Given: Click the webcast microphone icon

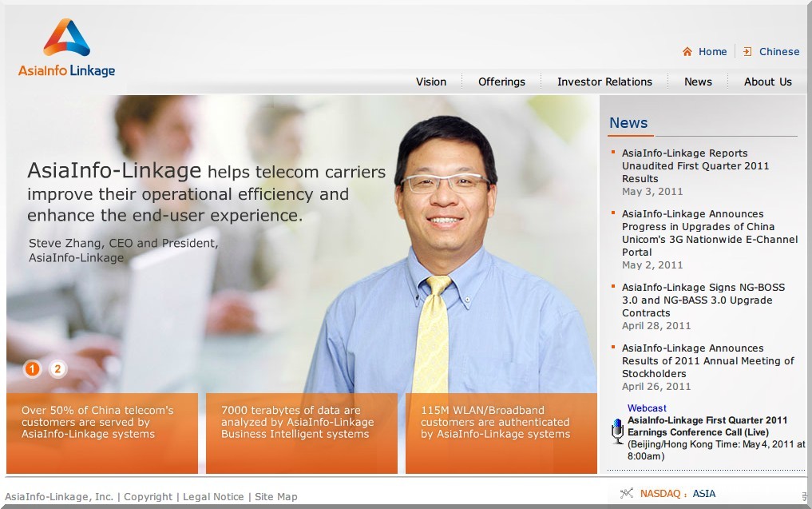Looking at the screenshot, I should click(x=617, y=431).
